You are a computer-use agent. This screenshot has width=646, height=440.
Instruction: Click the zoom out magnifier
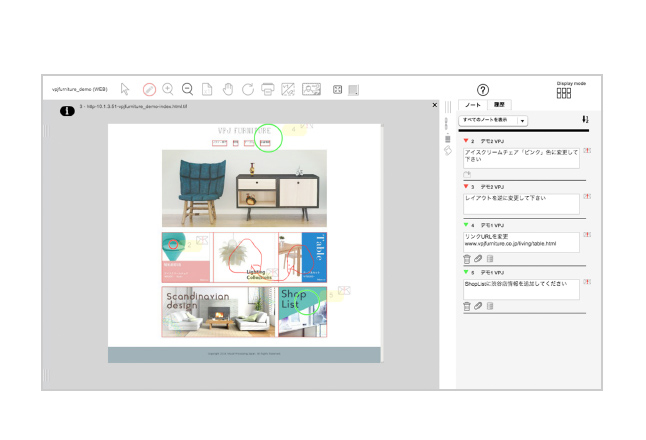(x=187, y=89)
